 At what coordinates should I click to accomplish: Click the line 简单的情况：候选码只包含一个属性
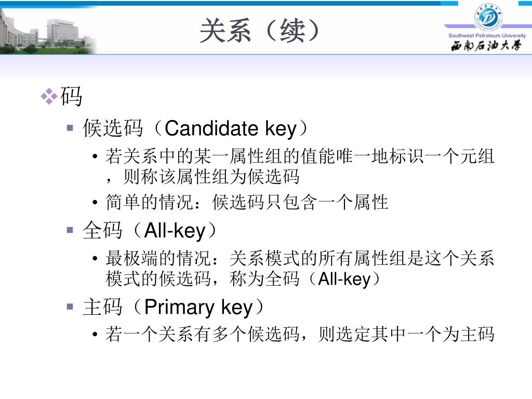coord(247,202)
